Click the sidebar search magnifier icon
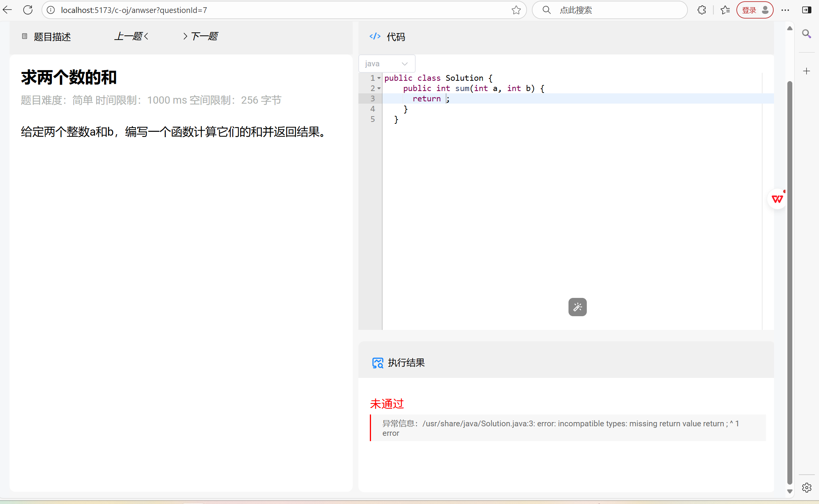The image size is (819, 504). click(806, 34)
